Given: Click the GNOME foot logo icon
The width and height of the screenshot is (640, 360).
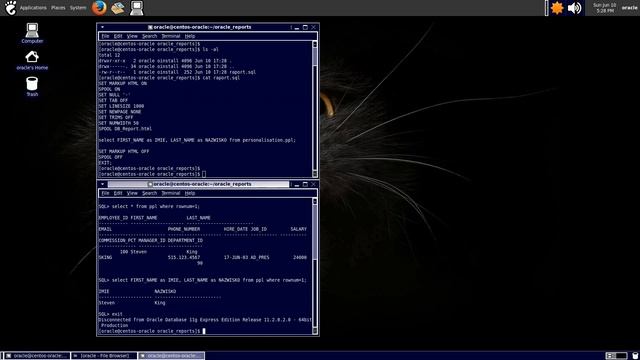Looking at the screenshot, I should (x=10, y=8).
